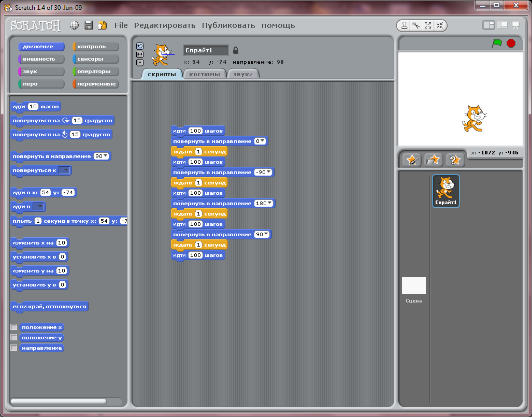Open script direction dropdown set to 180

coord(270,203)
